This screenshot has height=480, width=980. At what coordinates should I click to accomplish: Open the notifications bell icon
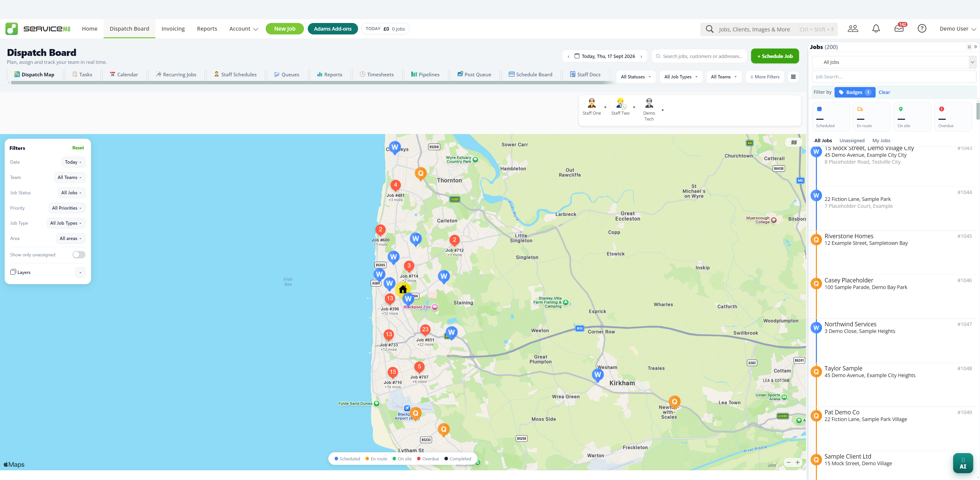click(x=876, y=29)
